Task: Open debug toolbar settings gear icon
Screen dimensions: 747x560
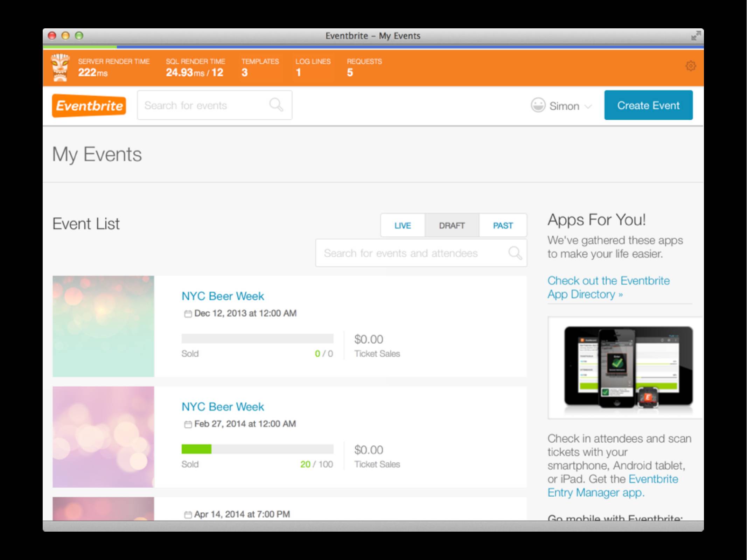Action: [x=691, y=66]
